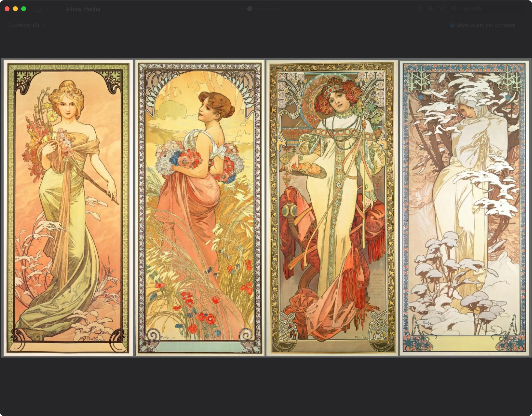Viewport: 532px width, 416px height.
Task: Select the Autumn painting with red headdress
Action: point(332,208)
